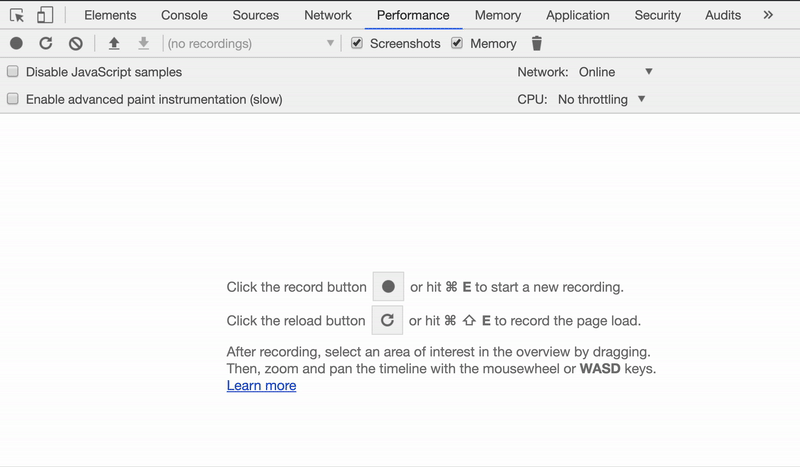
Task: Collect garbage with the trash can icon
Action: [x=536, y=43]
